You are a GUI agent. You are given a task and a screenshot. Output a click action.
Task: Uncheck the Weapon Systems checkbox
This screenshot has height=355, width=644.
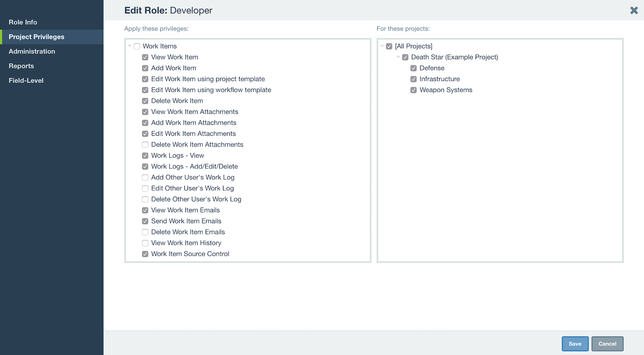coord(413,90)
